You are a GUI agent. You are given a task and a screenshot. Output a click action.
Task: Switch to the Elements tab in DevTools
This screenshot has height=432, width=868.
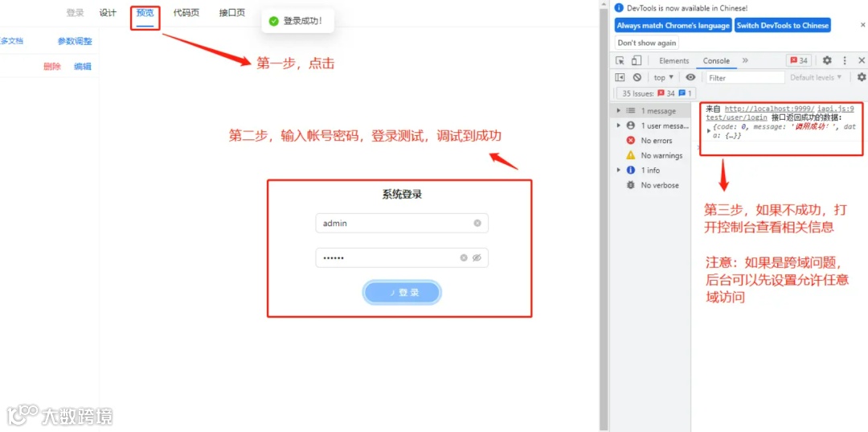click(x=674, y=61)
